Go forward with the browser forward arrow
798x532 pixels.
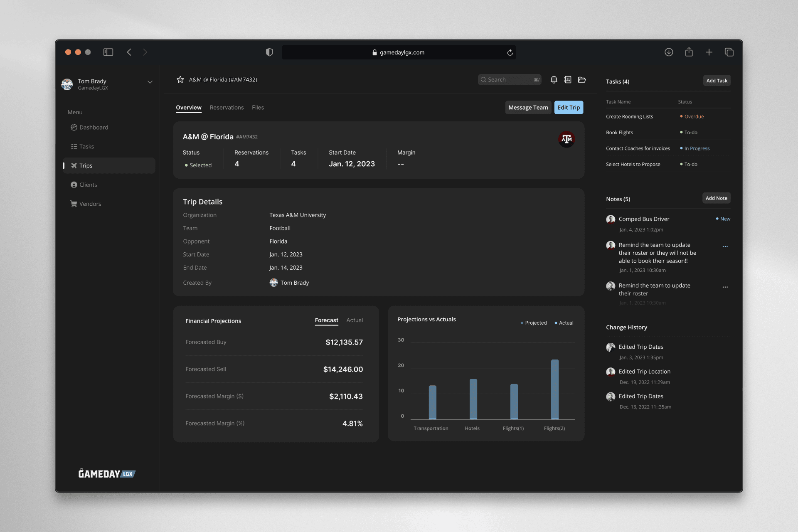pyautogui.click(x=145, y=52)
